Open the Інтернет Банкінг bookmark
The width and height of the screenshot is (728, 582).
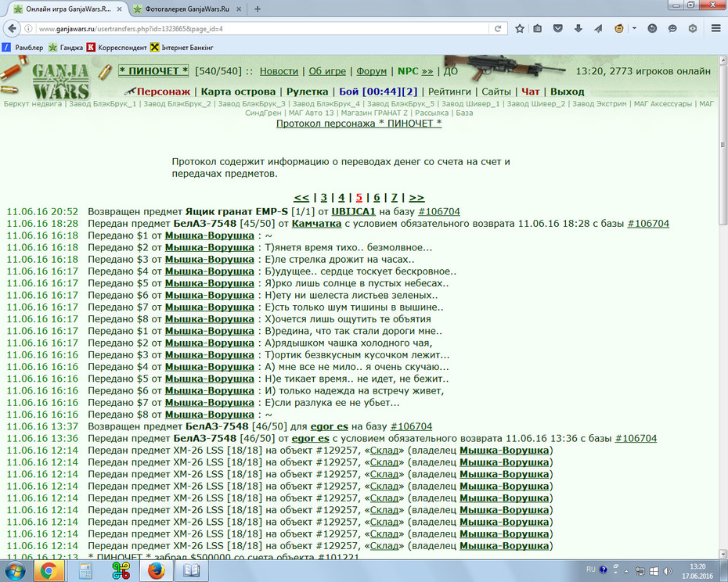182,48
